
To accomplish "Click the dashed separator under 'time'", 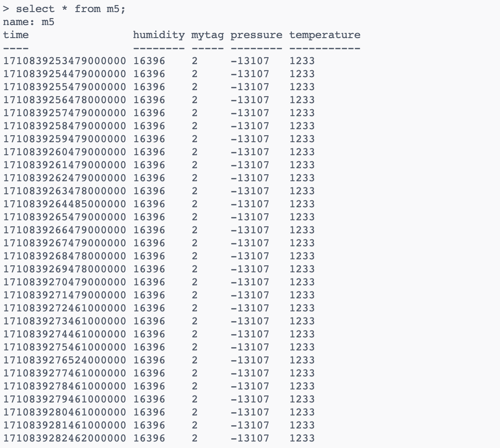I will (x=16, y=48).
